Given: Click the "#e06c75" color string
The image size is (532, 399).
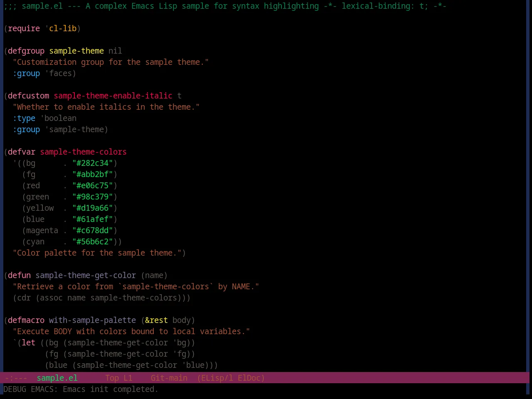Looking at the screenshot, I should pyautogui.click(x=93, y=185).
